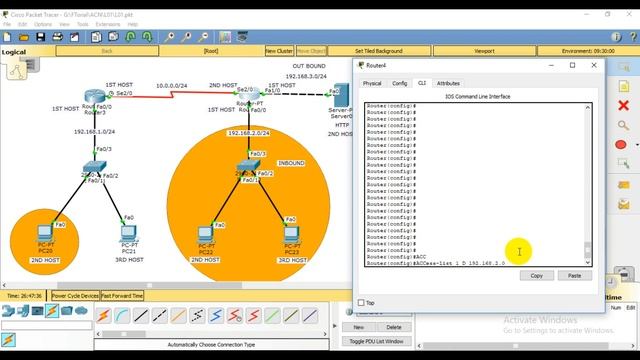
Task: Open the drawing palette icon
Action: 225,37
